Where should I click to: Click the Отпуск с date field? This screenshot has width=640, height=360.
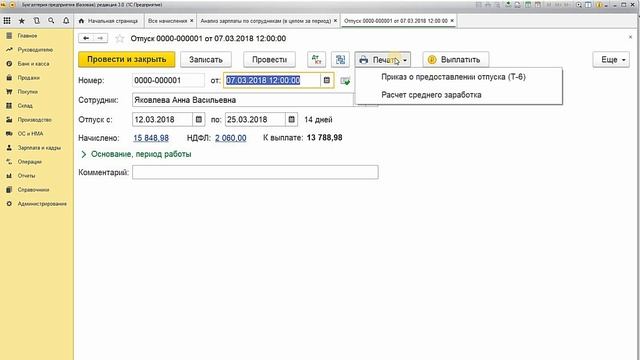click(x=162, y=120)
